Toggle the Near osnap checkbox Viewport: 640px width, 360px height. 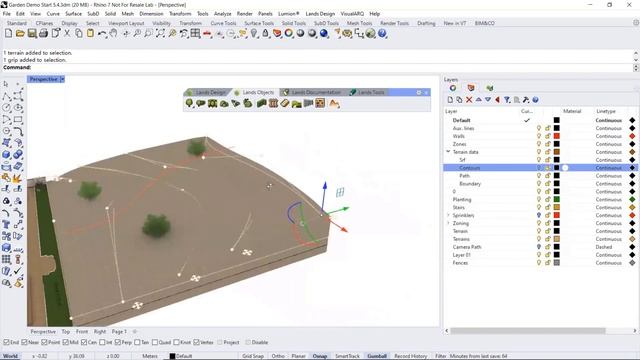[x=24, y=342]
